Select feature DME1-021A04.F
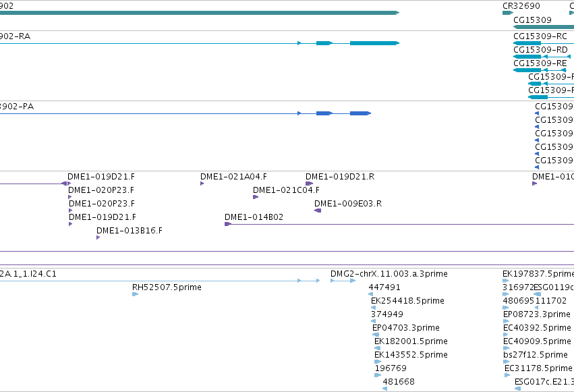The width and height of the screenshot is (574, 392). [x=233, y=177]
